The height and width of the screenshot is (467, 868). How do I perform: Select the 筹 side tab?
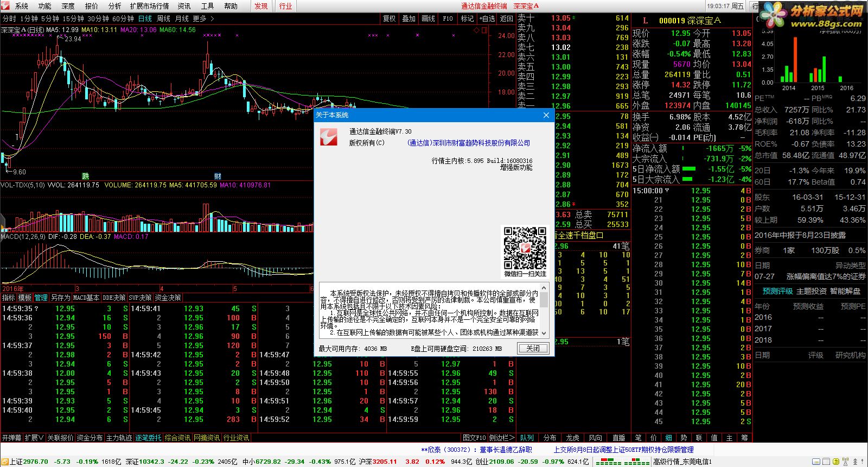pos(744,438)
